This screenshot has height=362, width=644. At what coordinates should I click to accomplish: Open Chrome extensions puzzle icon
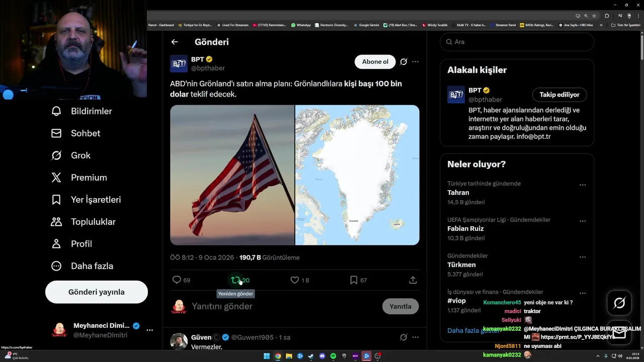pyautogui.click(x=607, y=16)
